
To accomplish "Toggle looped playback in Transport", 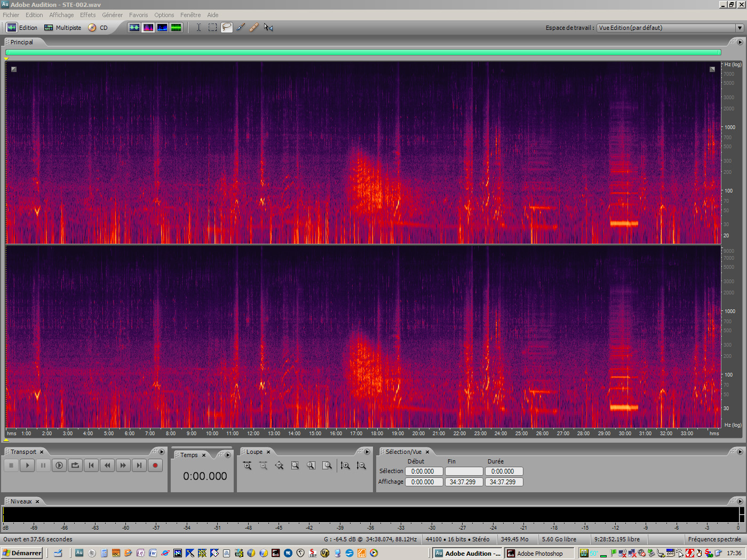I will click(75, 465).
